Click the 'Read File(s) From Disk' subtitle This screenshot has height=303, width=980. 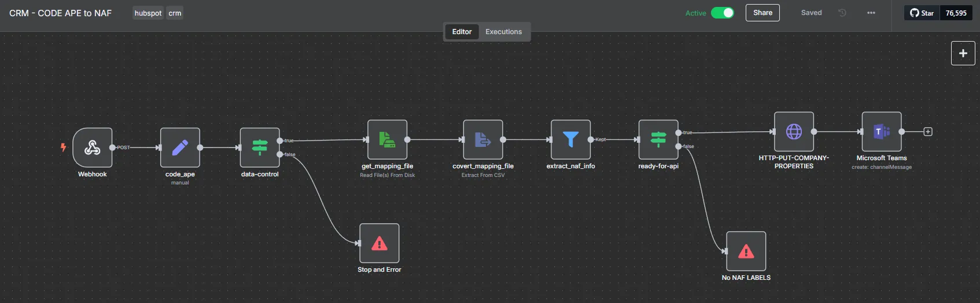tap(388, 175)
